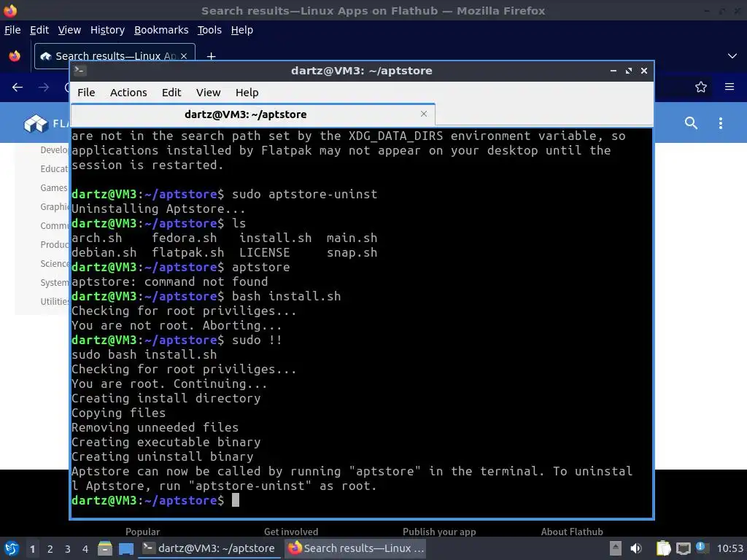
Task: Go back in Firefox
Action: [x=18, y=87]
